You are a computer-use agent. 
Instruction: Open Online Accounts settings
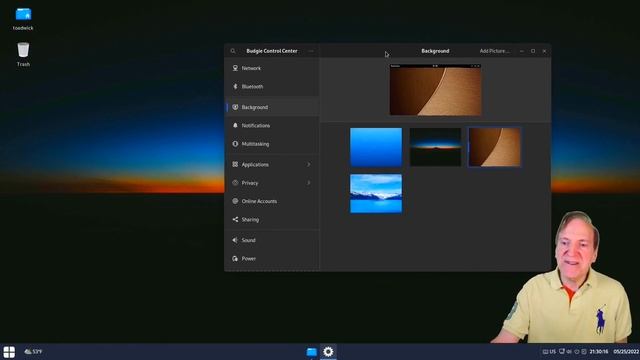click(x=272, y=201)
